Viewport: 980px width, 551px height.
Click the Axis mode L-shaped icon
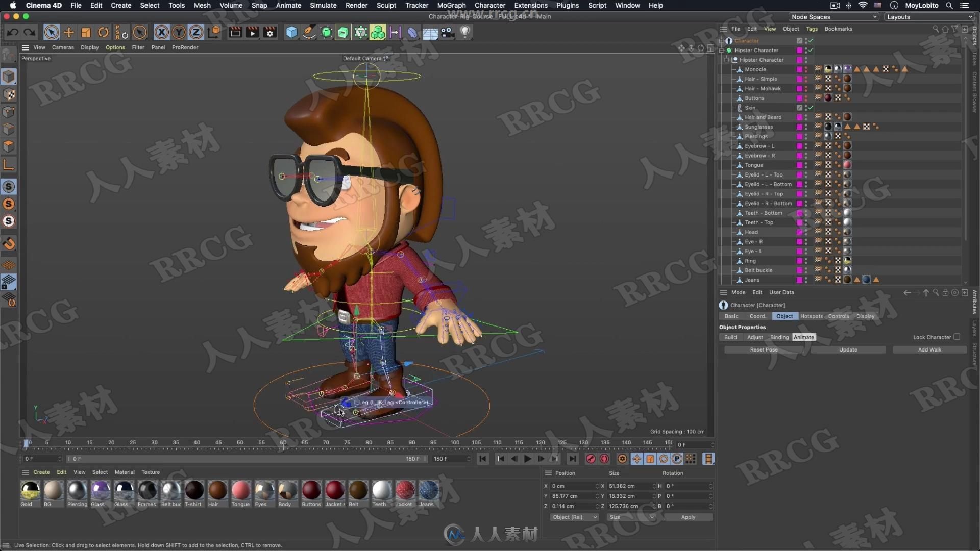click(9, 164)
